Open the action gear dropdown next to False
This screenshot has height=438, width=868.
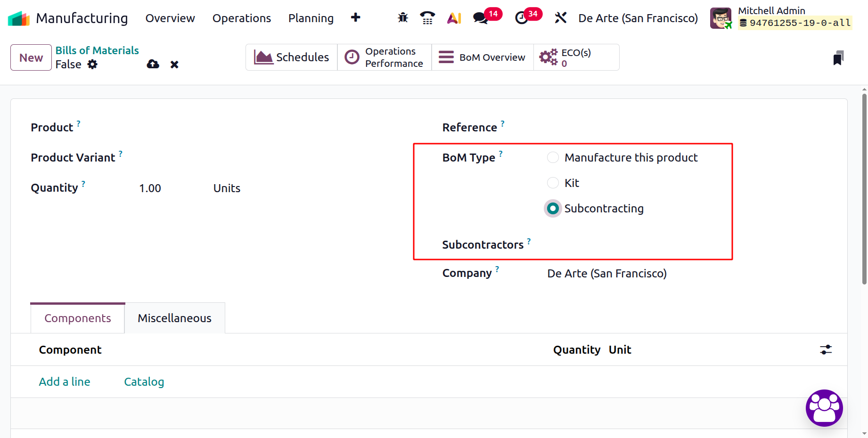coord(92,65)
